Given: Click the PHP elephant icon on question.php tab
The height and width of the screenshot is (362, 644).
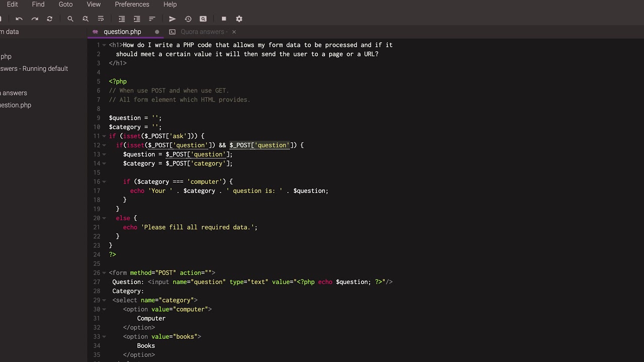Looking at the screenshot, I should click(96, 32).
